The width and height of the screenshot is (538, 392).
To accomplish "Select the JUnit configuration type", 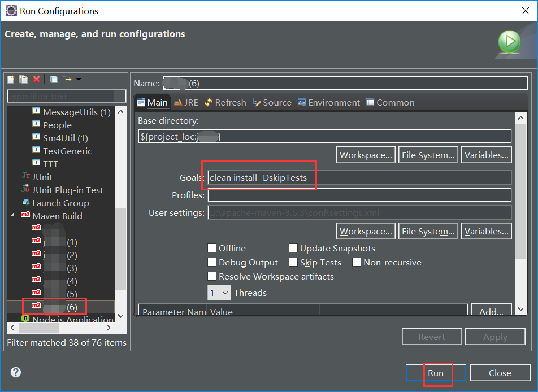I will tap(37, 177).
